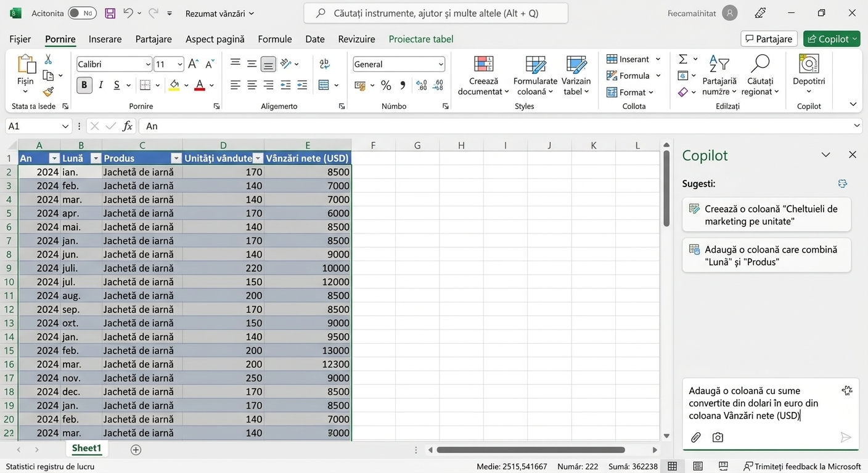868x473 pixels.
Task: Switch to Proiectare tabel ribbon tab
Action: pos(421,39)
